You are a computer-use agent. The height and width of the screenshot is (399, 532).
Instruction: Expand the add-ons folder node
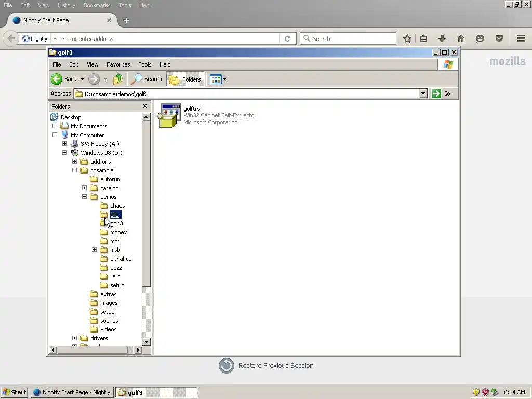(74, 161)
